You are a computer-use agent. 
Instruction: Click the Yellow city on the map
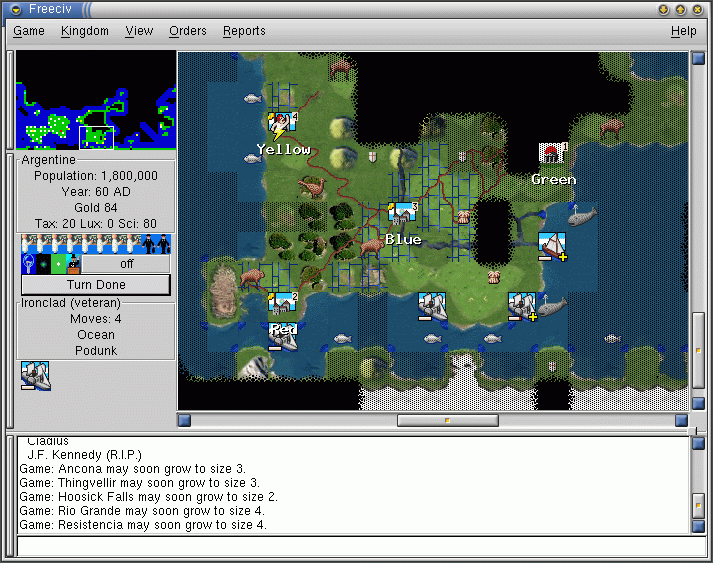coord(283,127)
